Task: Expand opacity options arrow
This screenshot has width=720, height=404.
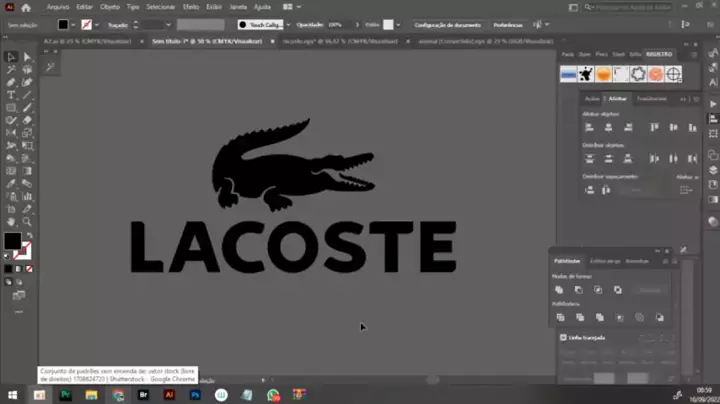Action: coord(357,25)
